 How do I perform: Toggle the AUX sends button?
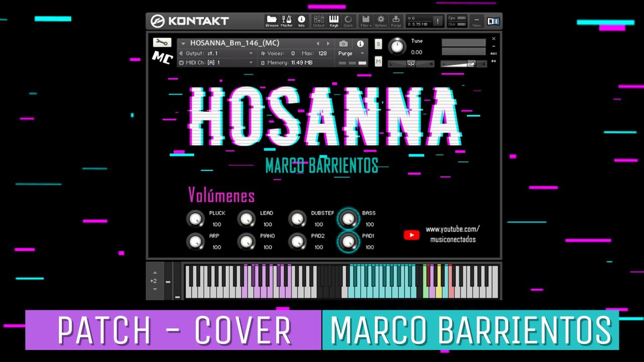pos(494,53)
